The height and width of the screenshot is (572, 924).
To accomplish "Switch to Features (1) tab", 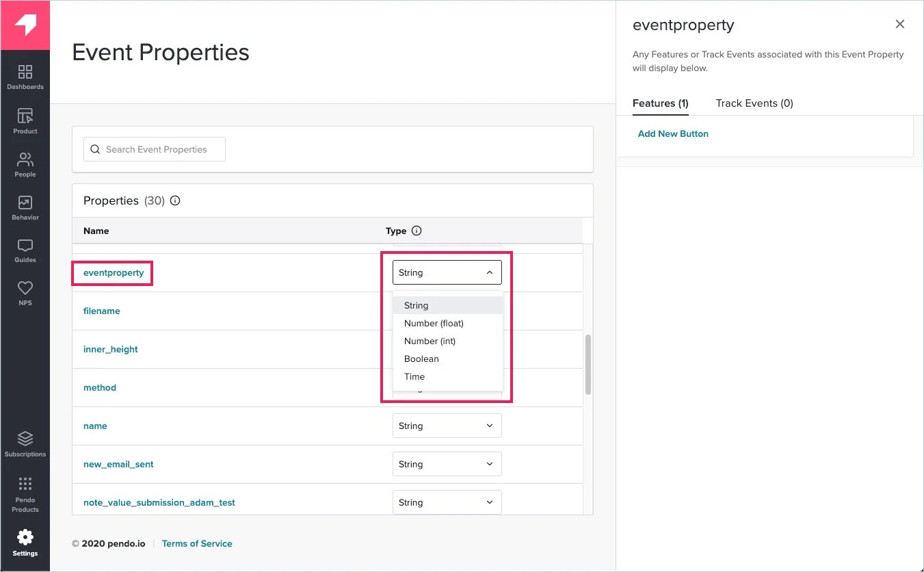I will (x=660, y=103).
